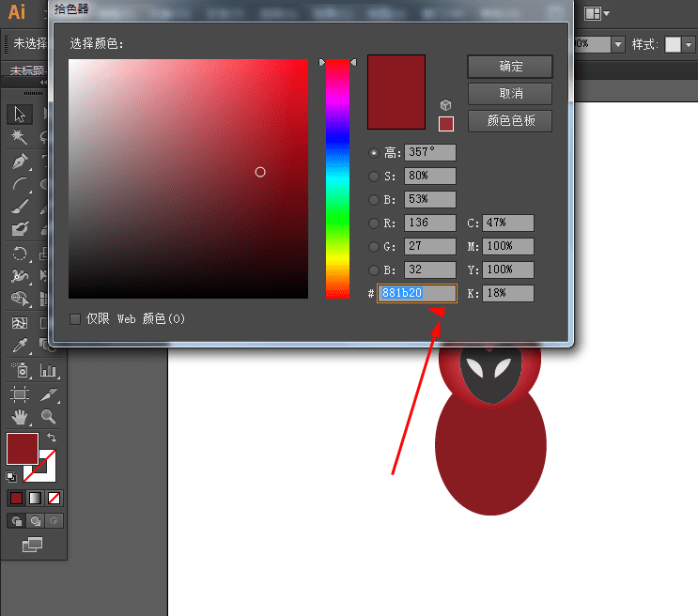This screenshot has height=616, width=698.
Task: Click the swap fill and stroke arrows
Action: 52,439
